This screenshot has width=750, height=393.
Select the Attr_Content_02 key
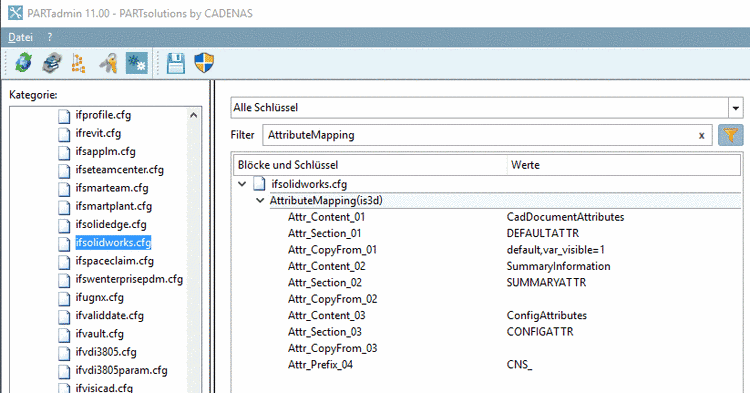(326, 266)
